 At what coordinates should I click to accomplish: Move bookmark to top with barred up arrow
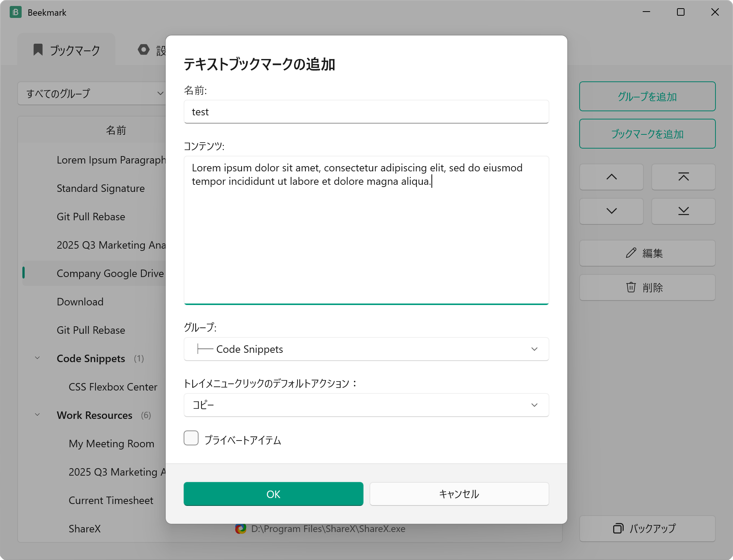tap(683, 177)
